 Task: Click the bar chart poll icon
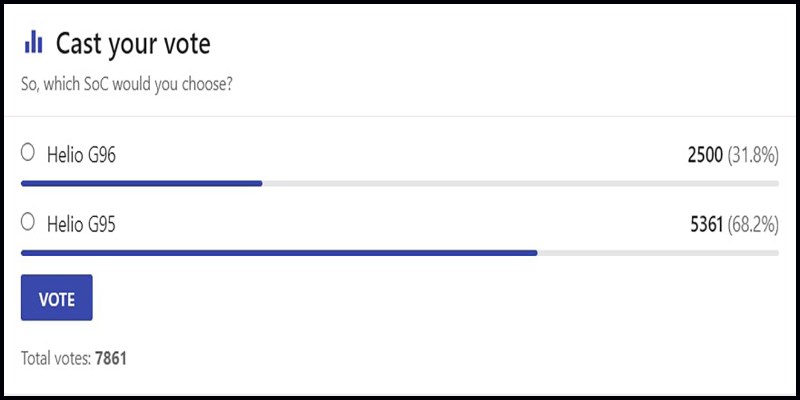(33, 42)
